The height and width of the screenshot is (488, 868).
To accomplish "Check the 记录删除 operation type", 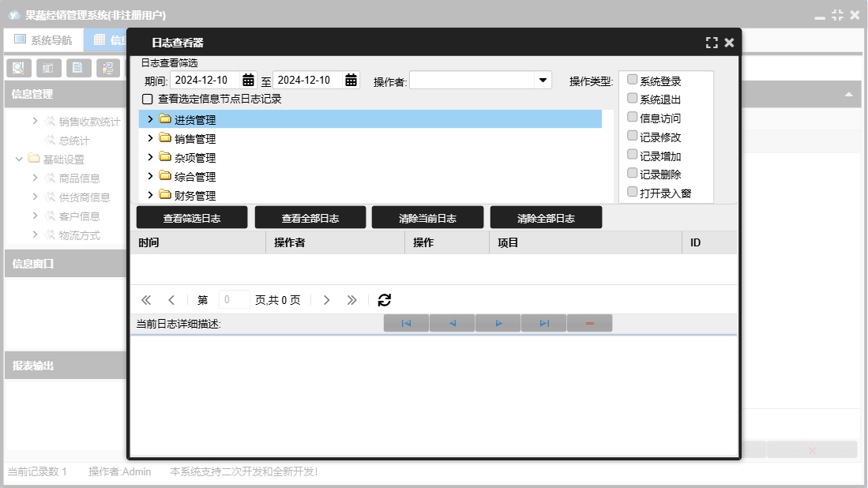I will (633, 173).
